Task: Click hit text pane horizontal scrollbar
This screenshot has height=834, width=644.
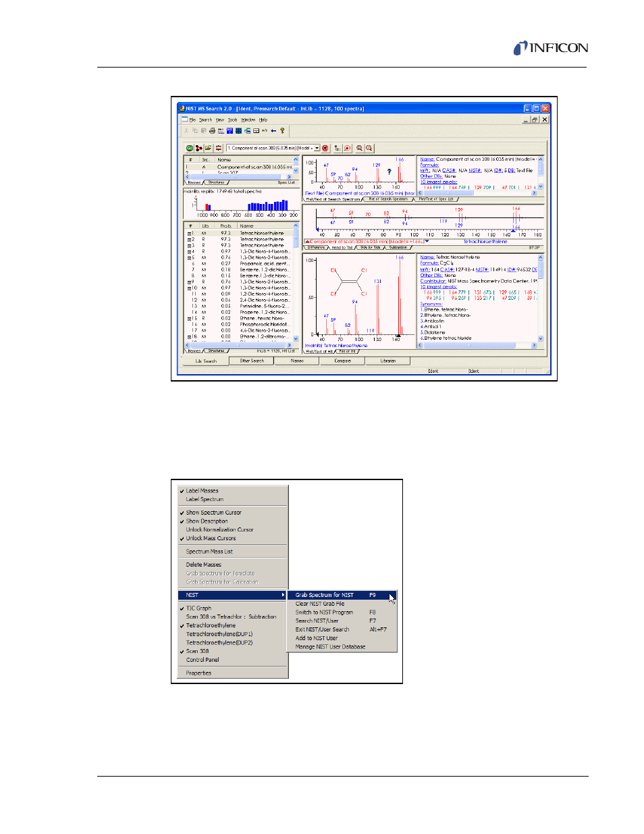Action: [478, 345]
